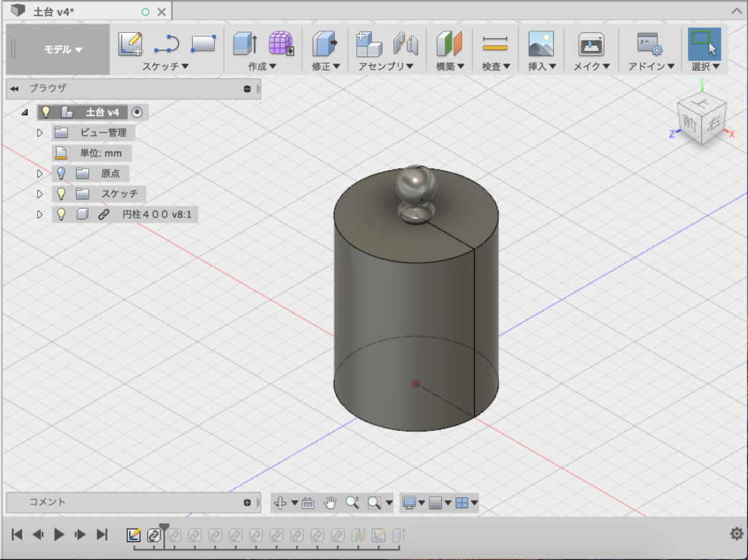Click the timeline rollback marker handle
The image size is (748, 560).
point(164,528)
